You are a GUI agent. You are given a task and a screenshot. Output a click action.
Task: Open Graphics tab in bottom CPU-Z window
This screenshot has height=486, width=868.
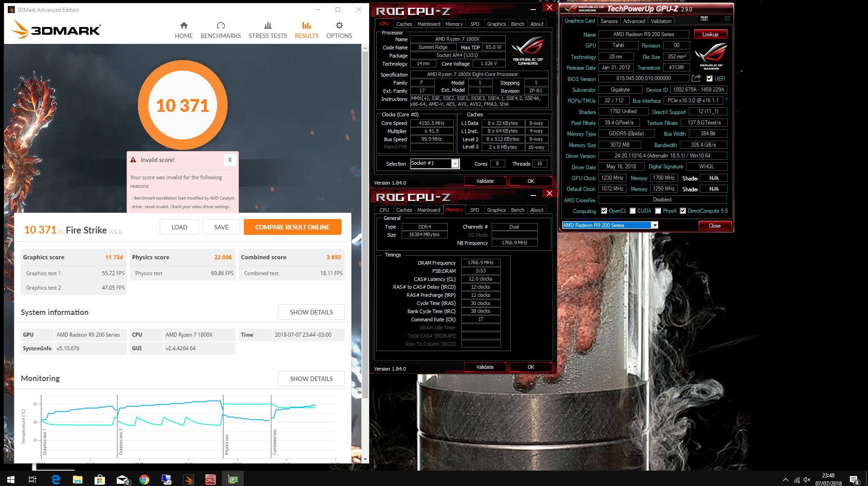click(496, 210)
